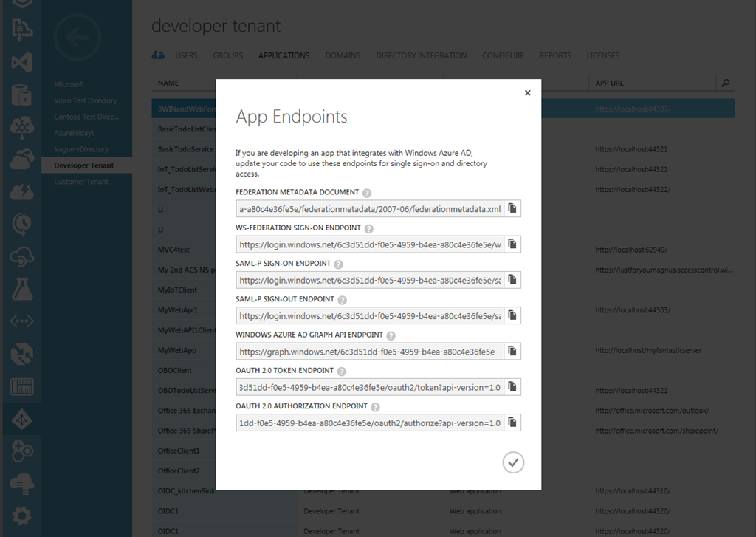Confirm the dialog with the checkmark button

click(513, 462)
